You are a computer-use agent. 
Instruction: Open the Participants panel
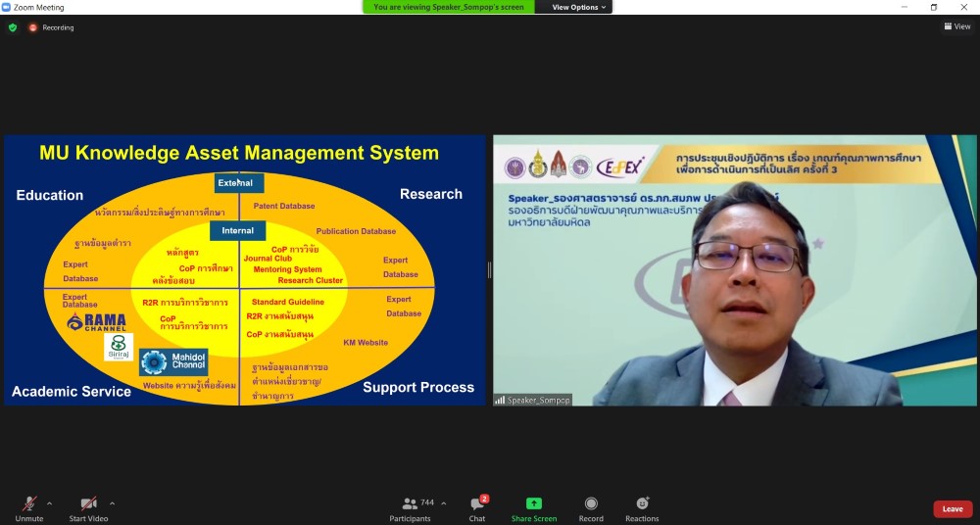411,503
